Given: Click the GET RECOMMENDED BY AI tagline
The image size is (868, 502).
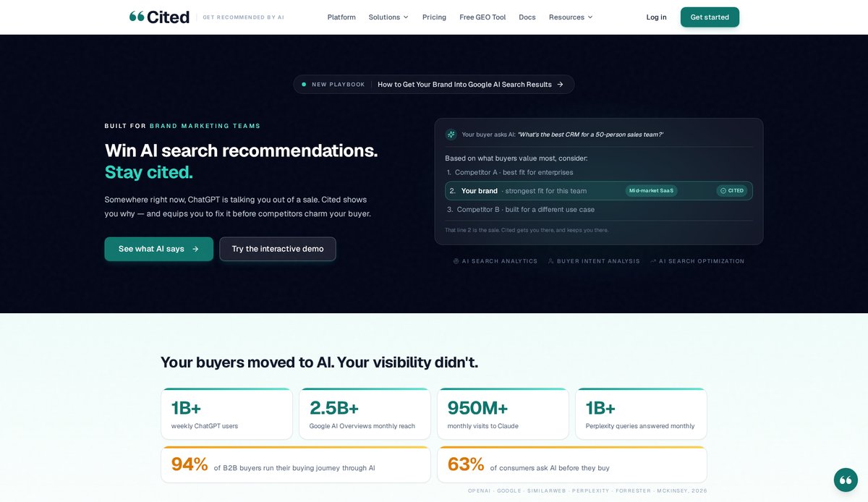Looking at the screenshot, I should coord(244,17).
